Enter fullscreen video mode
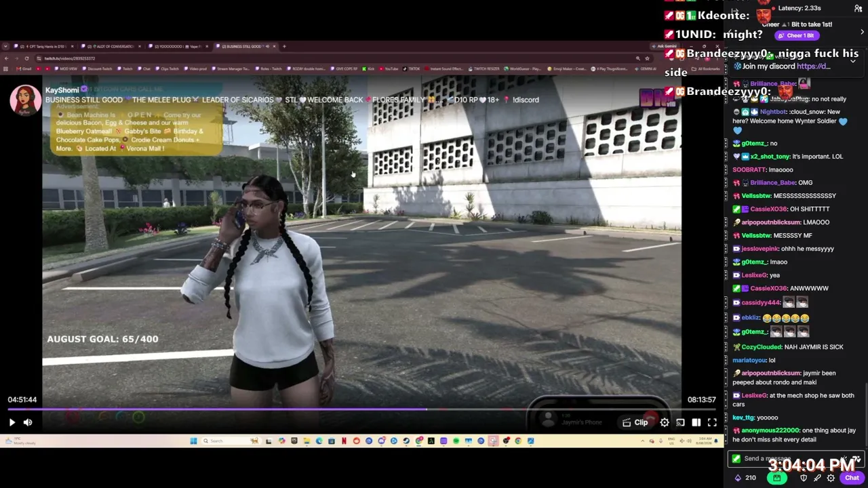This screenshot has width=868, height=488. (x=712, y=422)
